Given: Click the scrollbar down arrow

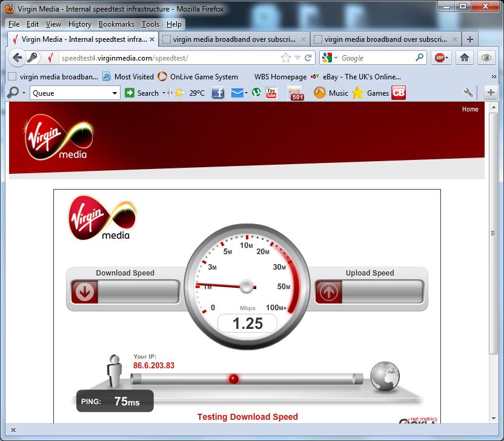Looking at the screenshot, I should [493, 419].
